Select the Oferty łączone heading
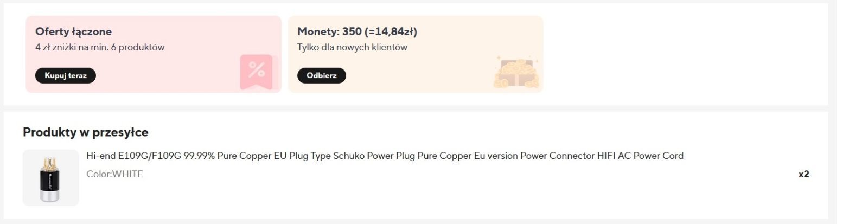Viewport: 868px width, 224px height. [x=73, y=31]
